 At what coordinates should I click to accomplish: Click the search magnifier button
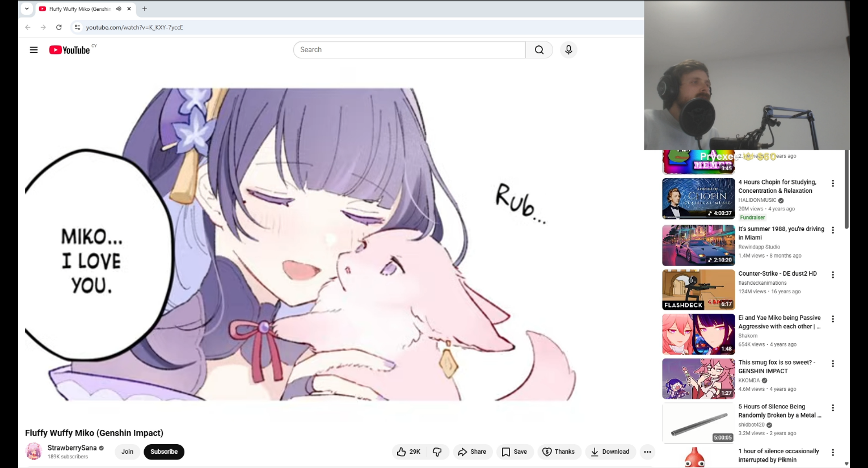click(x=539, y=50)
